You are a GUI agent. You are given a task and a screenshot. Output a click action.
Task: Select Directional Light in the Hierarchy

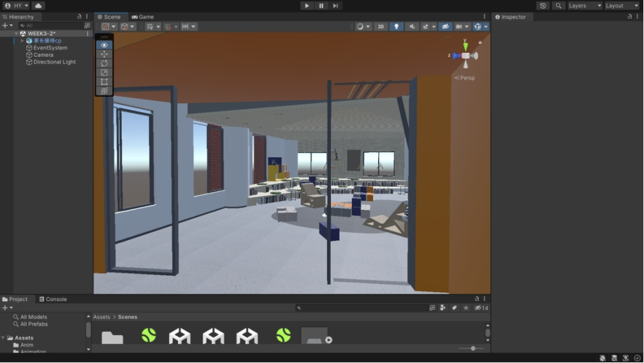click(x=54, y=62)
